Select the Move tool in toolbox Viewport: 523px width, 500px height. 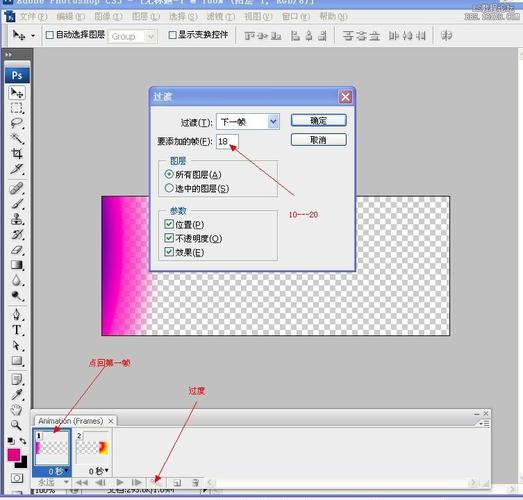[x=17, y=93]
